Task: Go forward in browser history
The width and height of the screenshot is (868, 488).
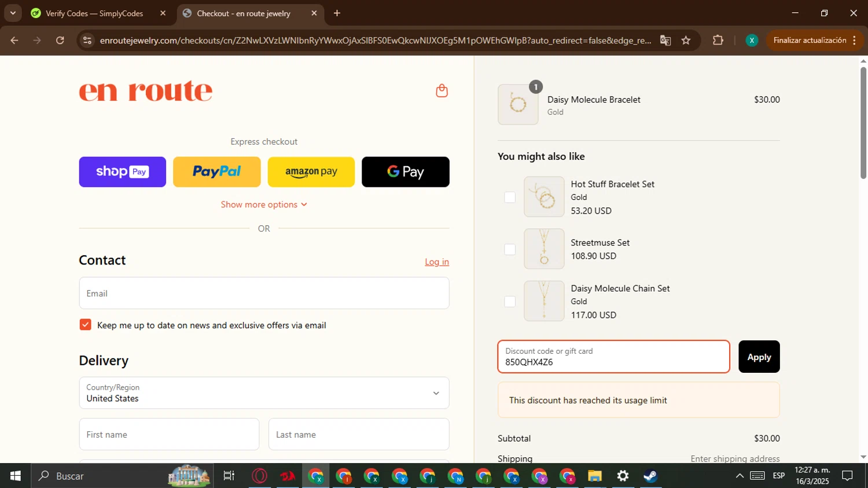Action: pos(37,41)
